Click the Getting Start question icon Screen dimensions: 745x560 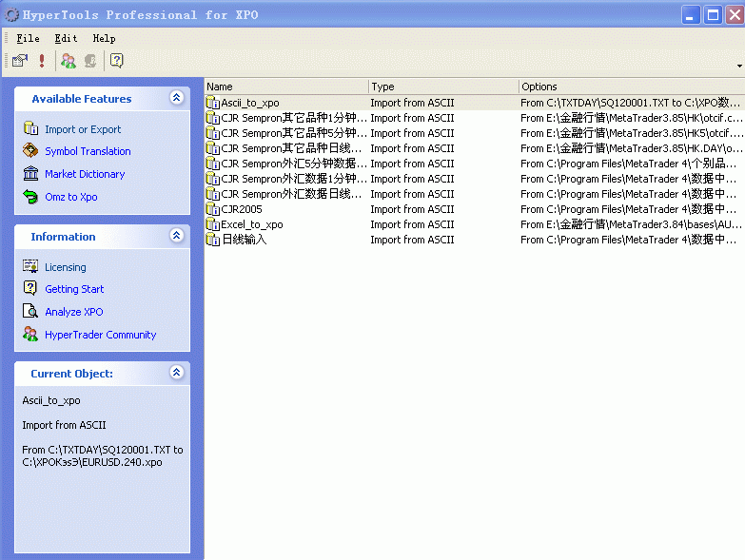point(29,288)
